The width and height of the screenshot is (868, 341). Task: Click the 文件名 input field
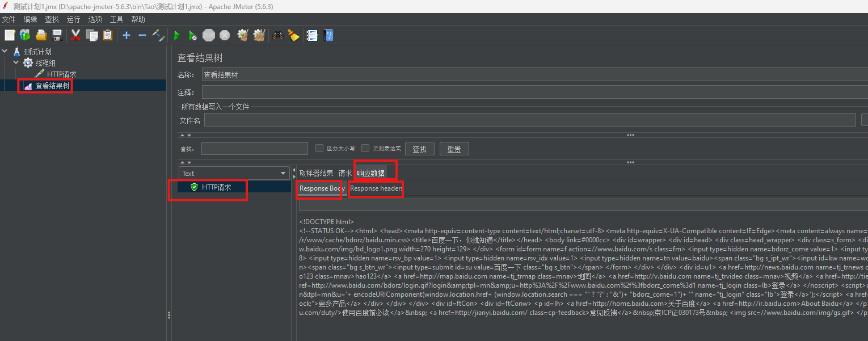point(530,120)
